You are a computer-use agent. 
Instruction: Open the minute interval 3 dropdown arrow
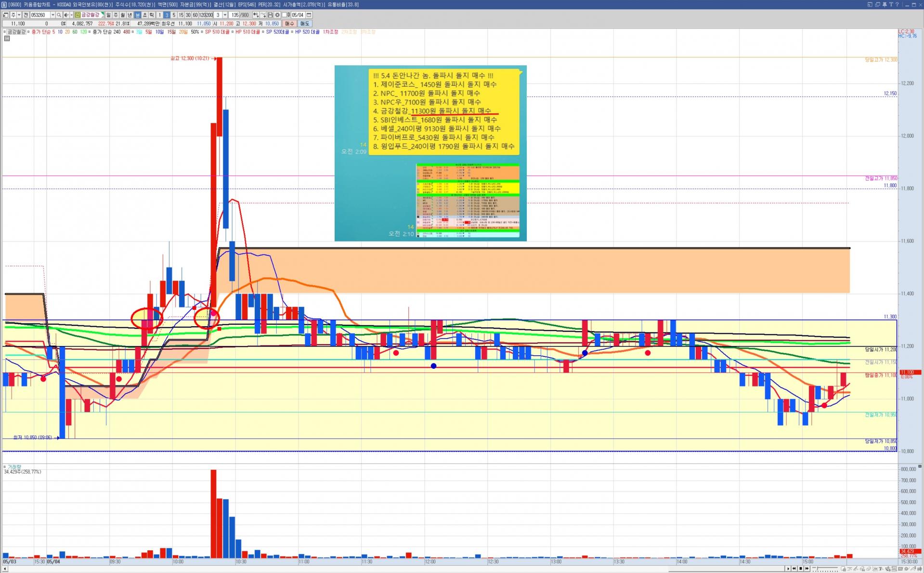pyautogui.click(x=225, y=15)
